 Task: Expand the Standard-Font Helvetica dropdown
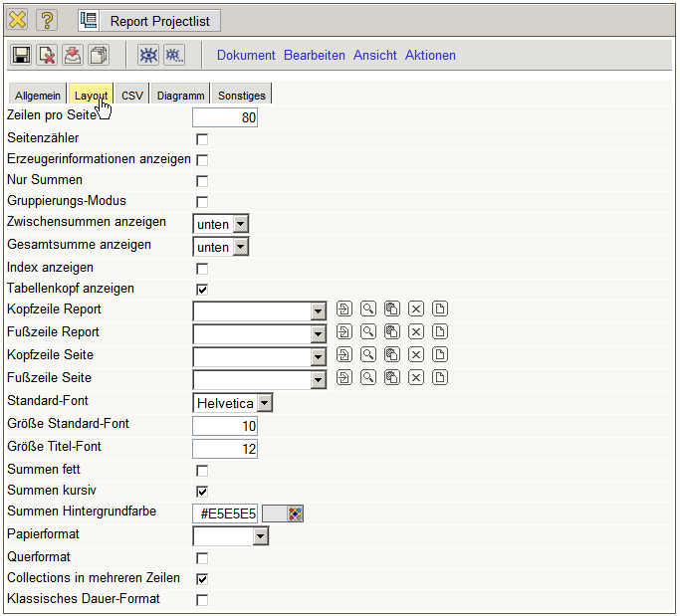click(264, 403)
